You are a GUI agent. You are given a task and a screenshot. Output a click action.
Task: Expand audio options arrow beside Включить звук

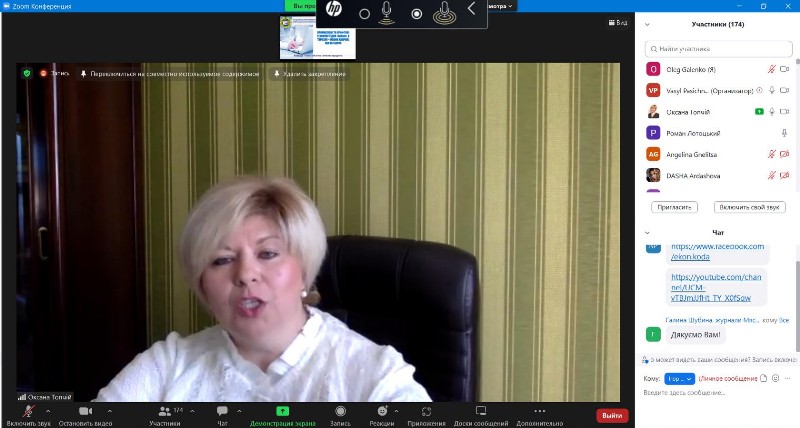pos(48,411)
